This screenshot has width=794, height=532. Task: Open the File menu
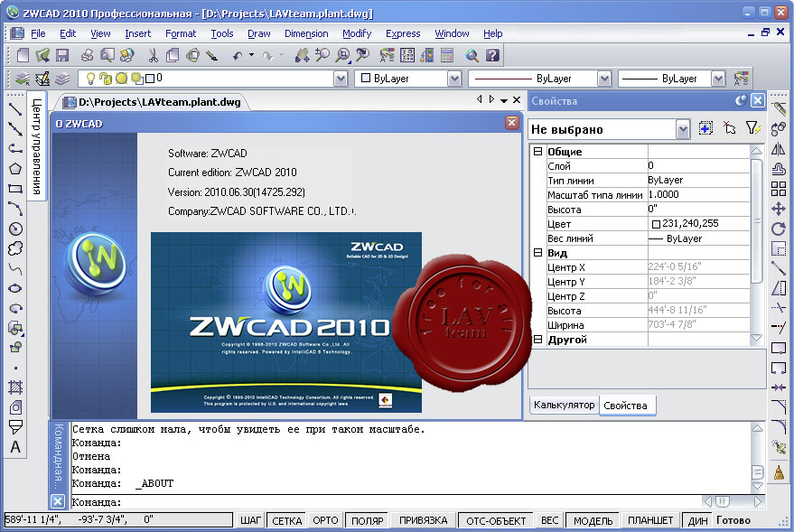pyautogui.click(x=38, y=33)
